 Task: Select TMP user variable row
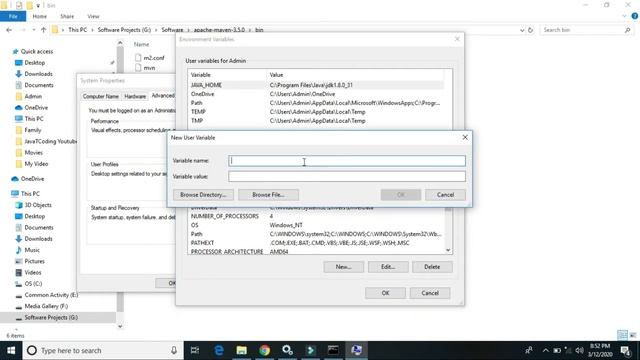click(x=316, y=121)
